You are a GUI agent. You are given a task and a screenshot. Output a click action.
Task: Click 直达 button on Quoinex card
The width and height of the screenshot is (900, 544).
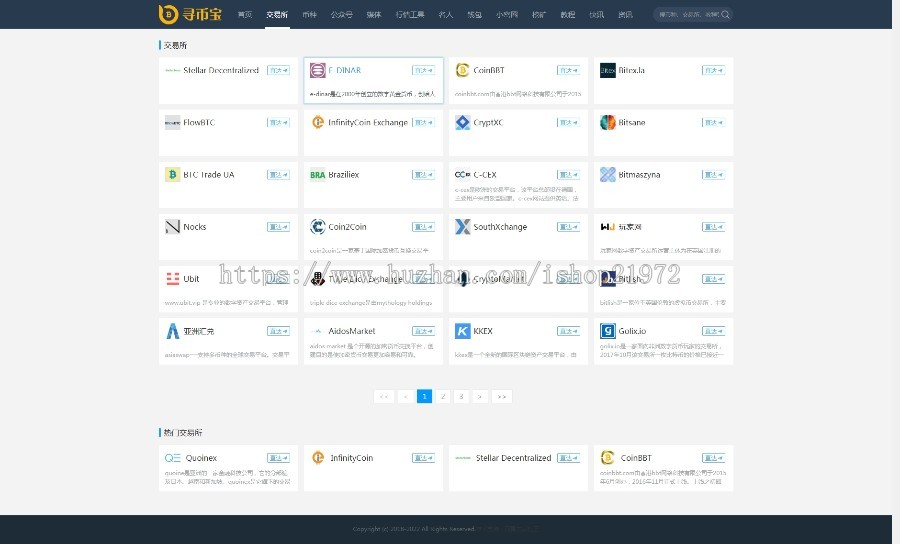coord(278,458)
